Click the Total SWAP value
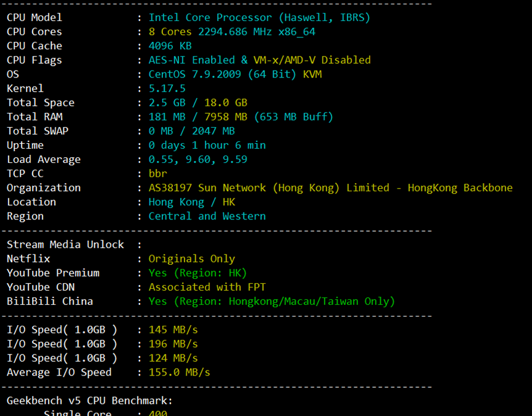 [x=191, y=131]
